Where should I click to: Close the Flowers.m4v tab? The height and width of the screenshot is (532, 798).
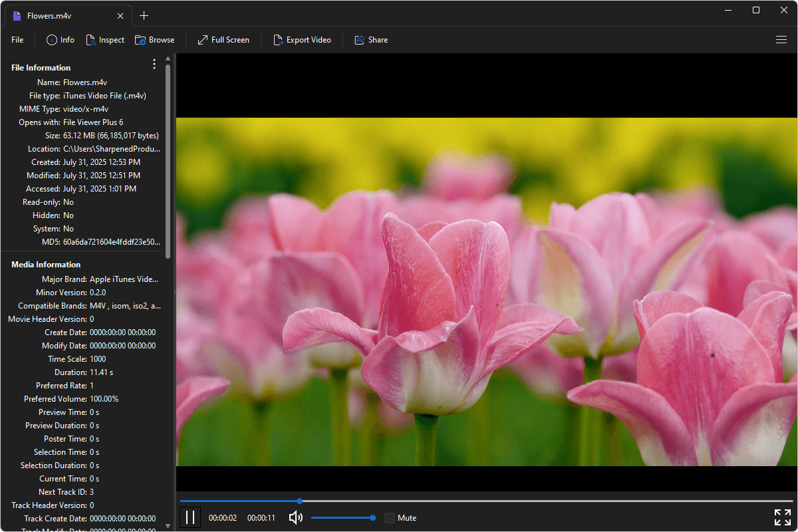click(x=120, y=16)
